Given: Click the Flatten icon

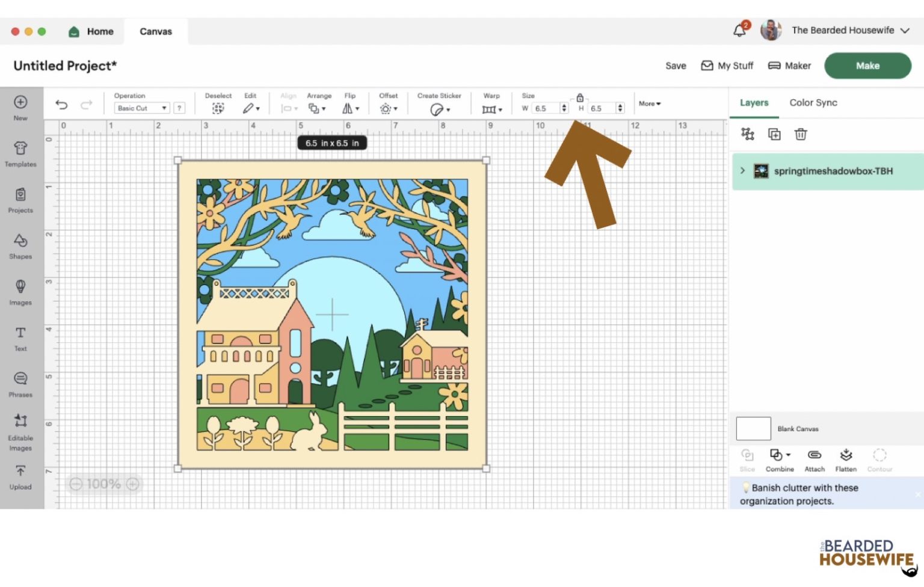Looking at the screenshot, I should coord(845,459).
